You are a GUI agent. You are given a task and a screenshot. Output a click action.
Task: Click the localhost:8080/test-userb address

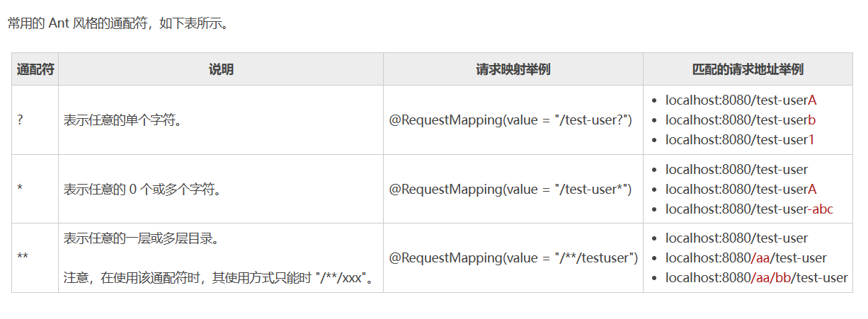(x=740, y=120)
